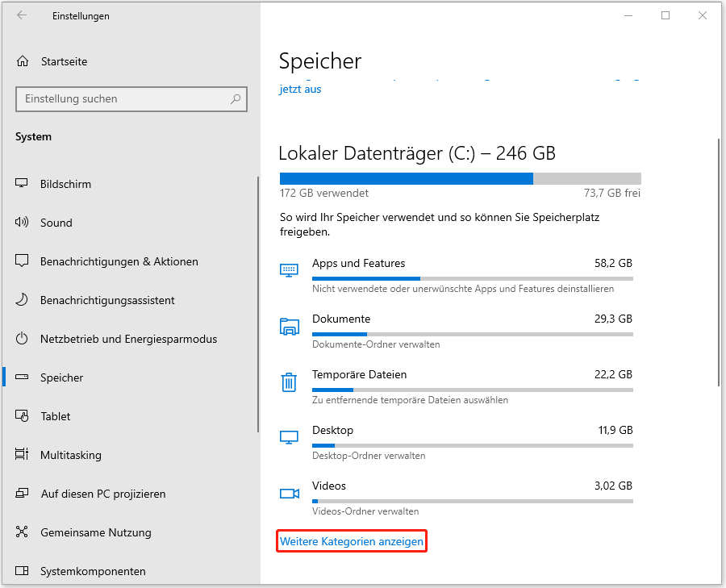Image resolution: width=726 pixels, height=588 pixels.
Task: Click the '11,9 GB' value
Action: (x=615, y=430)
